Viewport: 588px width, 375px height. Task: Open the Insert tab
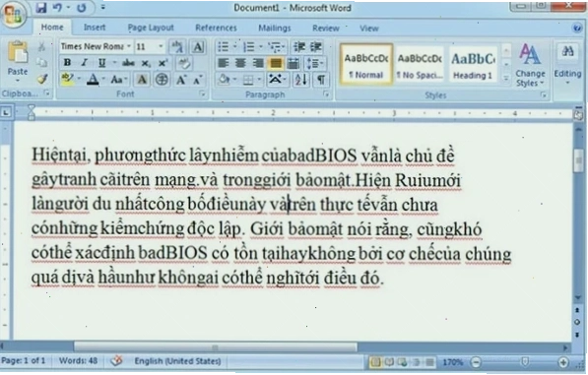[x=95, y=28]
